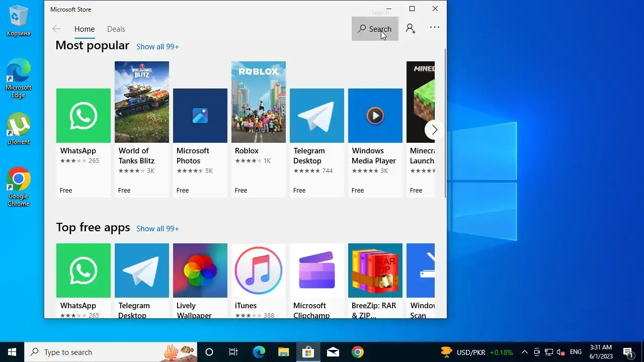The height and width of the screenshot is (362, 644).
Task: Launch Edge from the taskbar
Action: click(259, 352)
